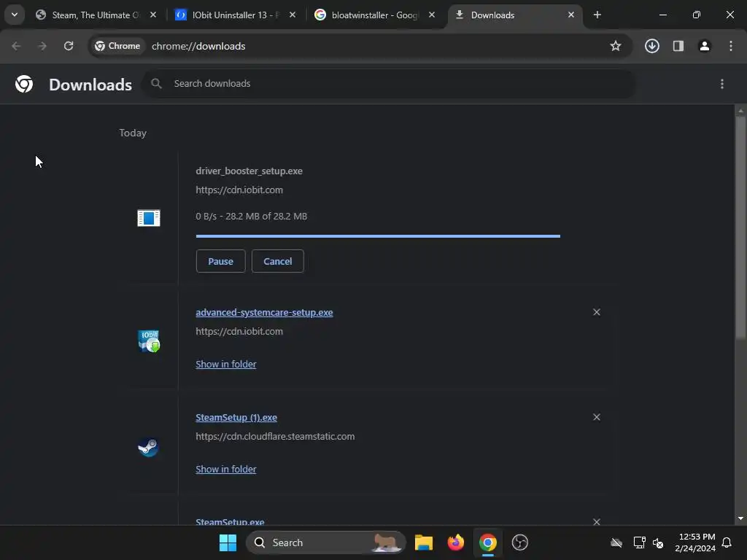Screen dimensions: 747x560
Task: Click into the Search downloads field
Action: coord(388,83)
